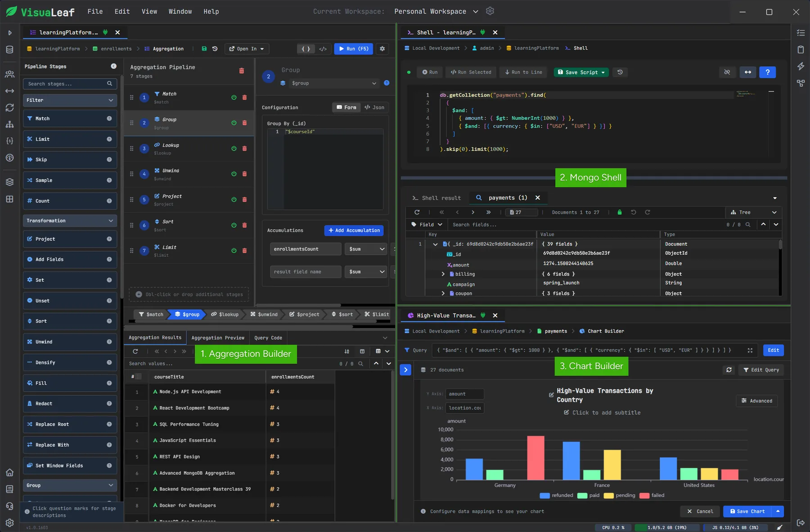Click the pending legend color swatch

(608, 496)
